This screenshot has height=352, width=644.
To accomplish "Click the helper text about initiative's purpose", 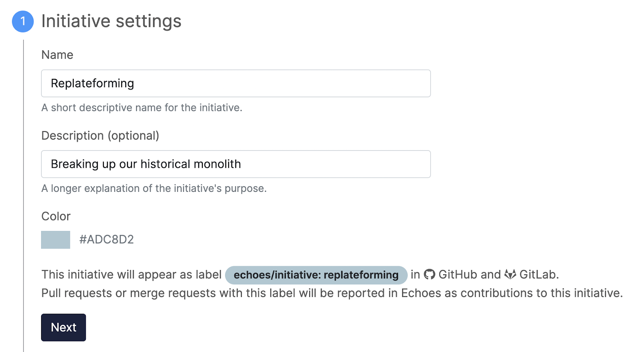I will tap(154, 189).
